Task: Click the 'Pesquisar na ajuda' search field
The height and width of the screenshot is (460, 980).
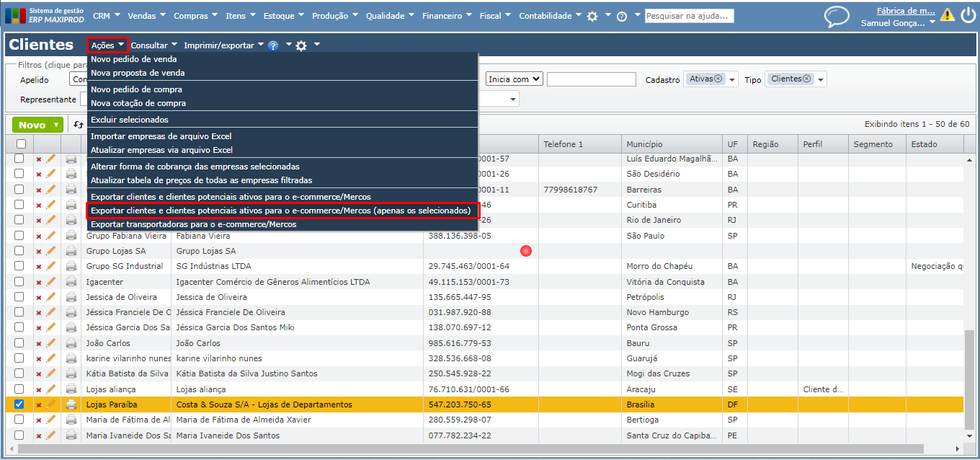Action: pos(689,16)
